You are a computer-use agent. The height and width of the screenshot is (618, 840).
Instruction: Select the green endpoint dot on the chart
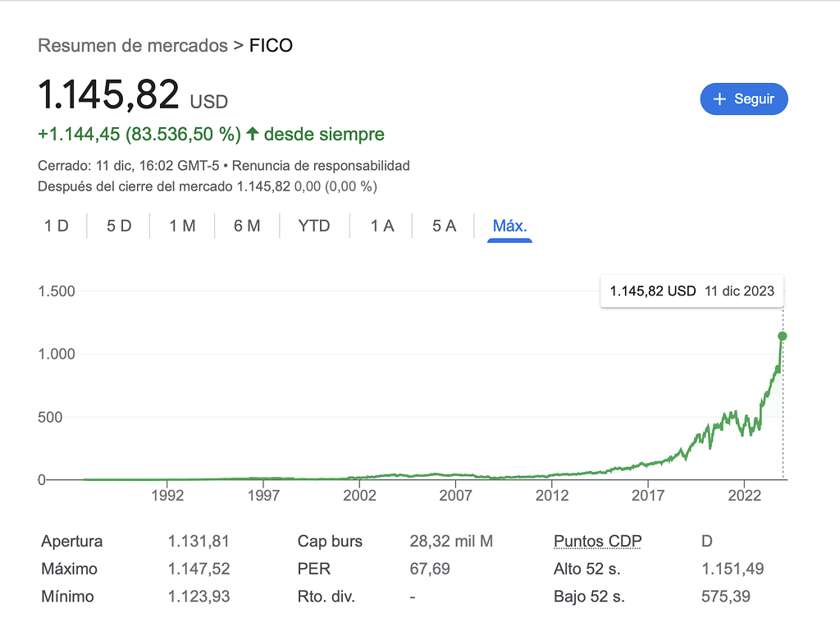pyautogui.click(x=782, y=336)
